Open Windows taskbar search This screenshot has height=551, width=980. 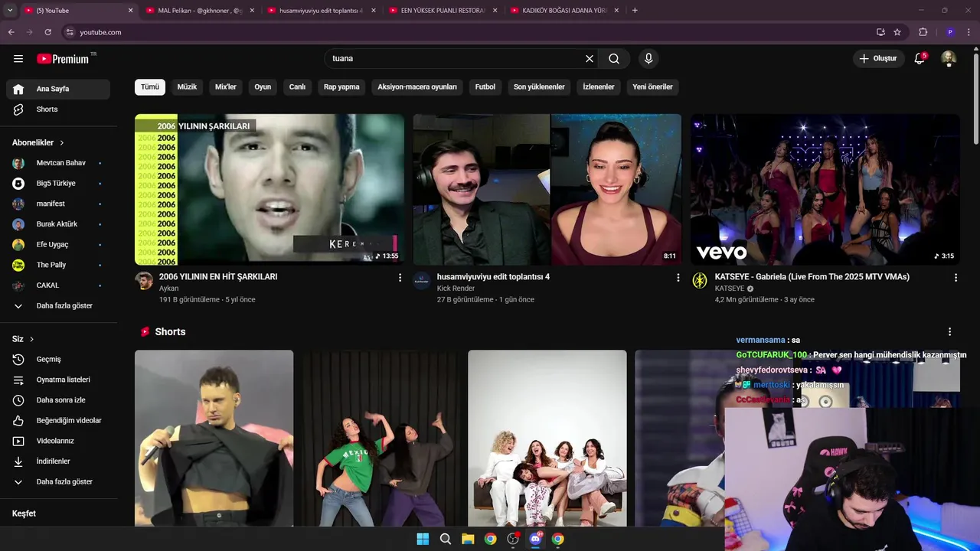(x=446, y=539)
